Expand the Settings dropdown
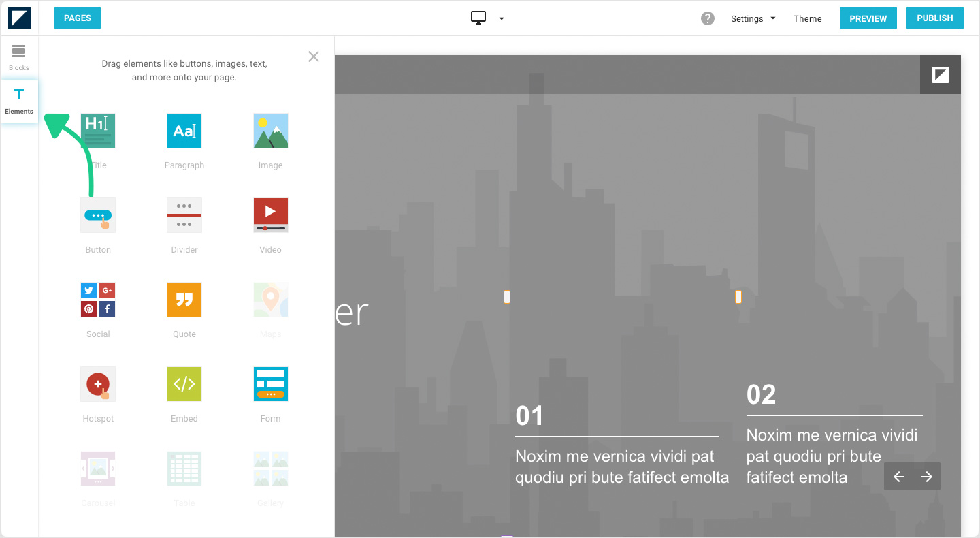The width and height of the screenshot is (980, 538). point(753,19)
